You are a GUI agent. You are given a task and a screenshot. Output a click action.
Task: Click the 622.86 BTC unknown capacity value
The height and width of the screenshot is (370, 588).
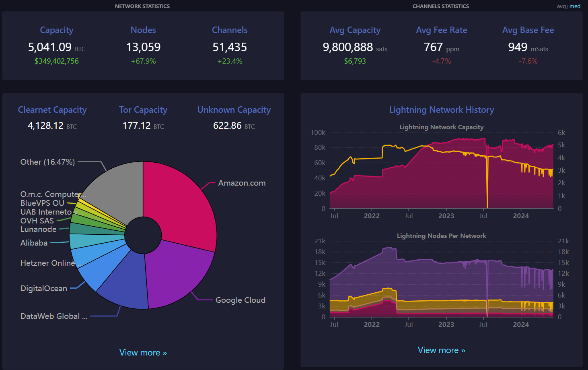[x=234, y=126]
